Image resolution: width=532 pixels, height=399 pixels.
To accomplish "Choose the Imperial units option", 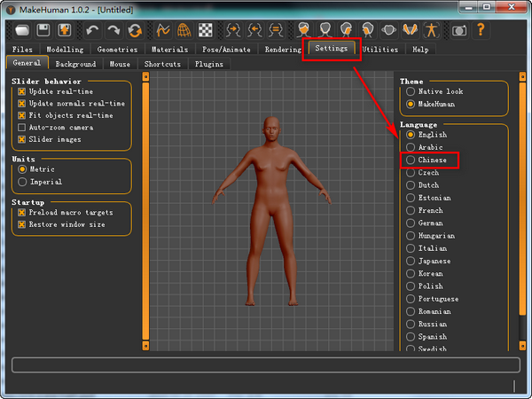I will click(x=22, y=181).
